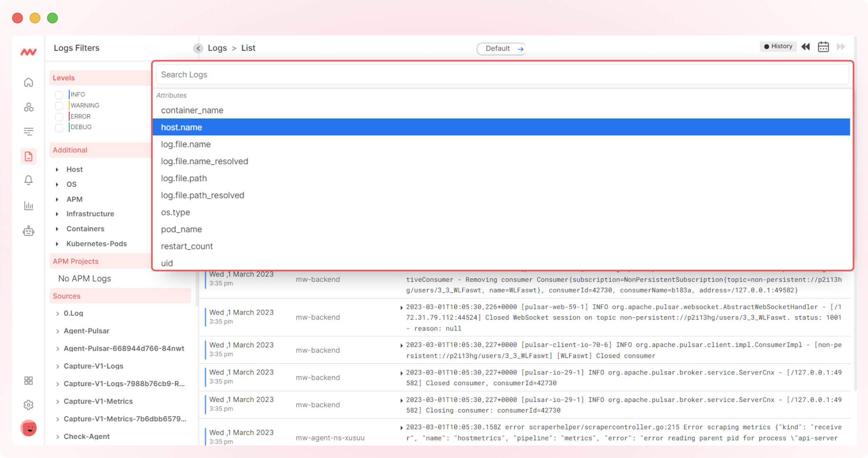Expand the ConsumerImpl Closed consumer log arrow
Viewport: 868px width, 458px height.
(x=401, y=345)
